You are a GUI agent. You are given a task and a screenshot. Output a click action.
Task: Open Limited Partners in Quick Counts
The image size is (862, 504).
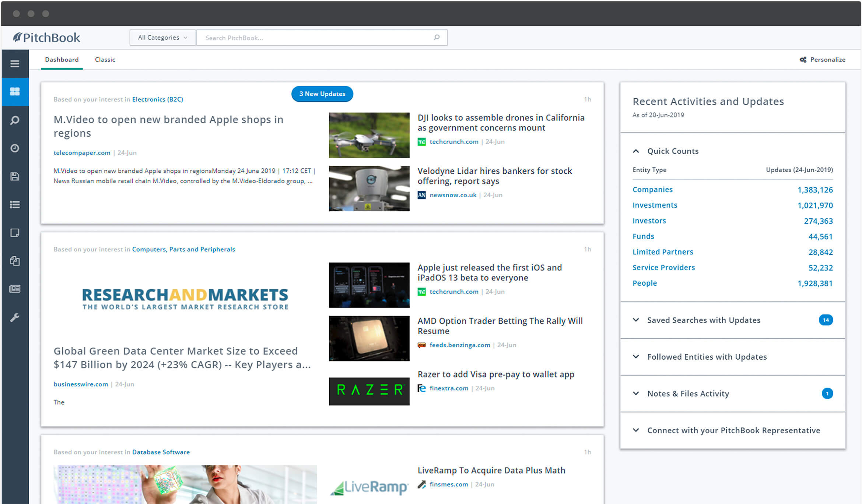pyautogui.click(x=663, y=252)
